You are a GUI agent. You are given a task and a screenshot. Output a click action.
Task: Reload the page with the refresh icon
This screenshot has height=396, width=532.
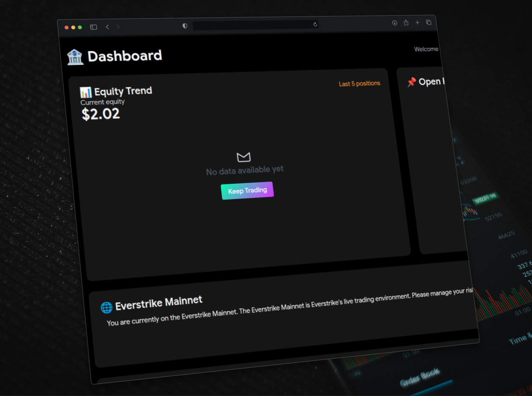[x=315, y=25]
